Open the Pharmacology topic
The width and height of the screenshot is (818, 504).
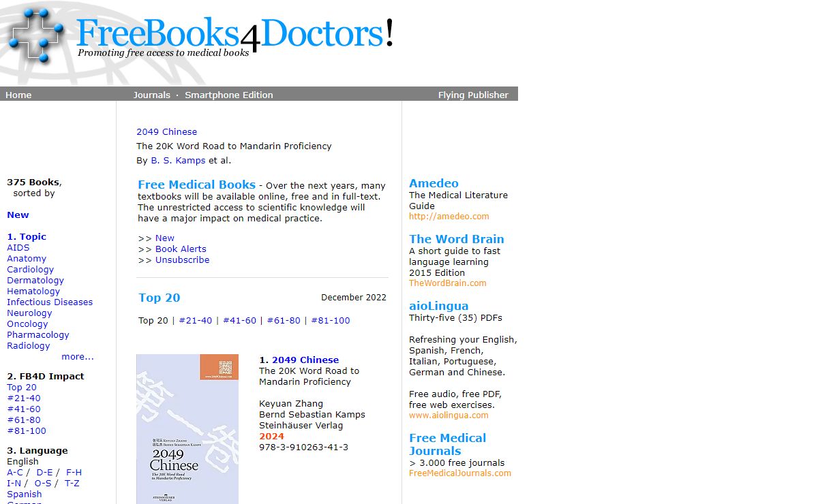38,335
